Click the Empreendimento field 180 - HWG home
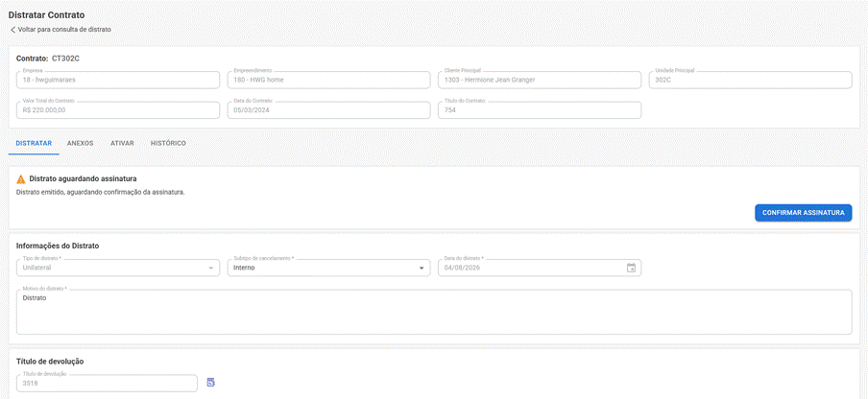This screenshot has width=868, height=399. [328, 80]
